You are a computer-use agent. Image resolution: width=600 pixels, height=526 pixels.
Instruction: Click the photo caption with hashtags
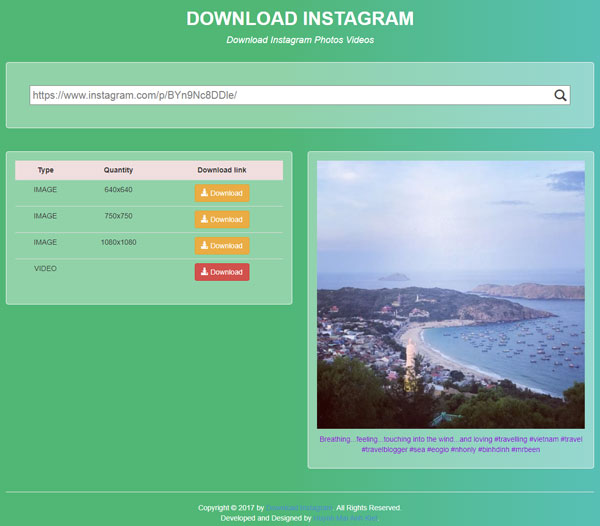coord(451,444)
